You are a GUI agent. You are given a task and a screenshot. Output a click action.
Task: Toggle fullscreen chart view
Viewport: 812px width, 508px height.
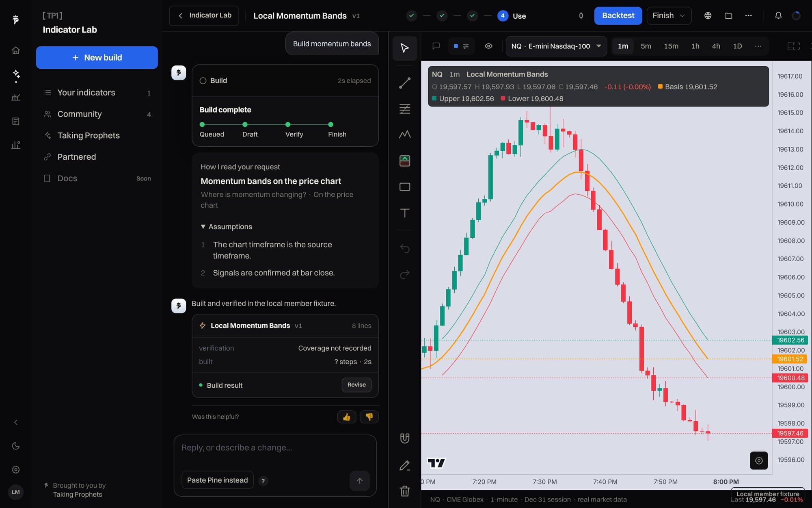794,46
